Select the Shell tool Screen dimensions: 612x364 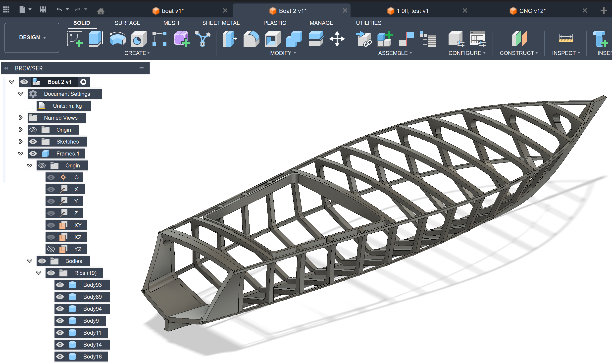tap(273, 39)
